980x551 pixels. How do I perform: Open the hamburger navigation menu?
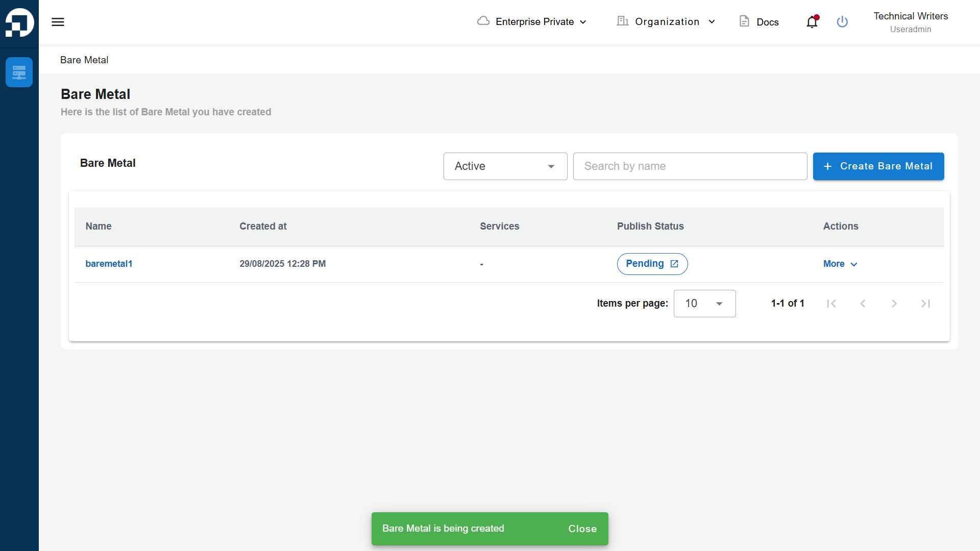click(x=58, y=22)
